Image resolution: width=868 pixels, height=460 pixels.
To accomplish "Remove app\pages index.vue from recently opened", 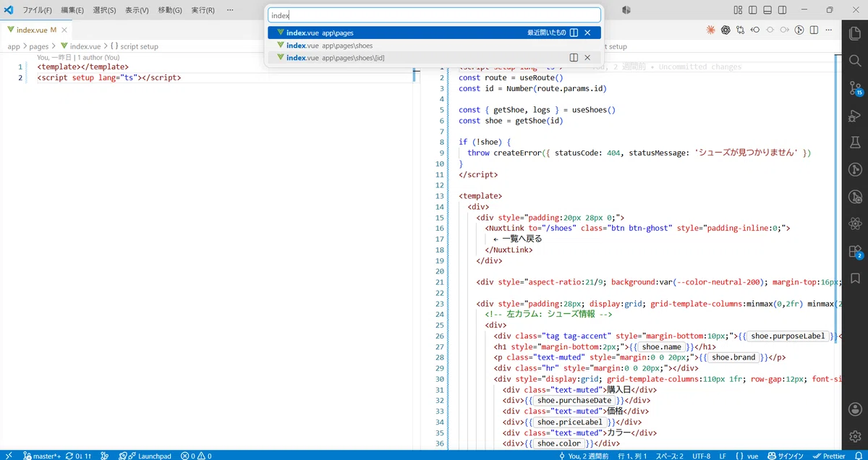I will tap(587, 33).
